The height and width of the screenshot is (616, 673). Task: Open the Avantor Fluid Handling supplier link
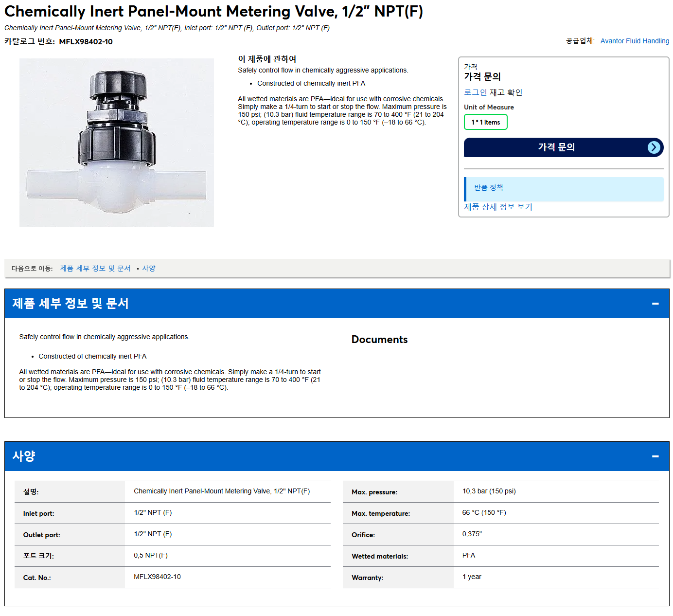[x=635, y=41]
